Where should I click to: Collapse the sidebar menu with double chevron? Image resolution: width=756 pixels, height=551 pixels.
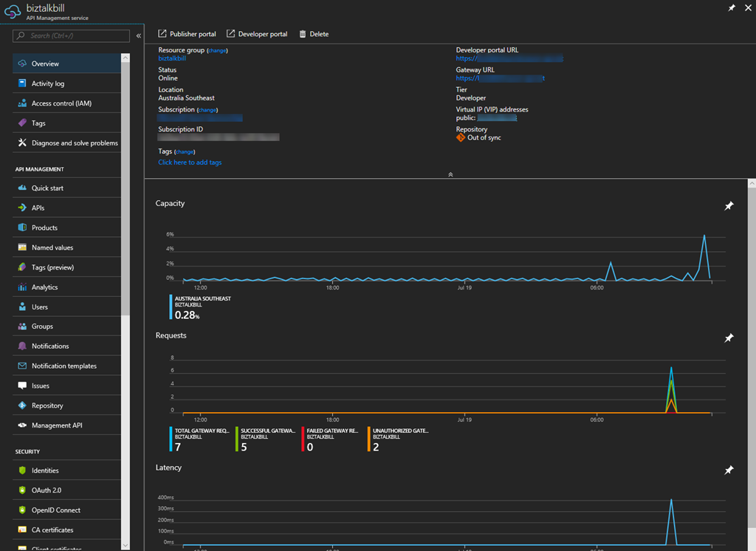pyautogui.click(x=138, y=35)
